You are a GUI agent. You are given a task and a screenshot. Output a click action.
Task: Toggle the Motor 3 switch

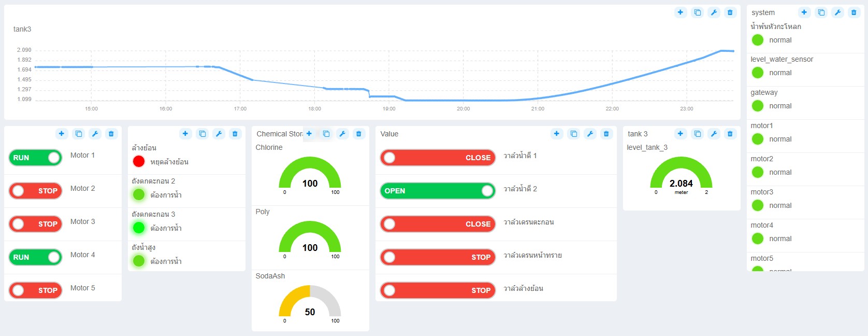coord(35,224)
